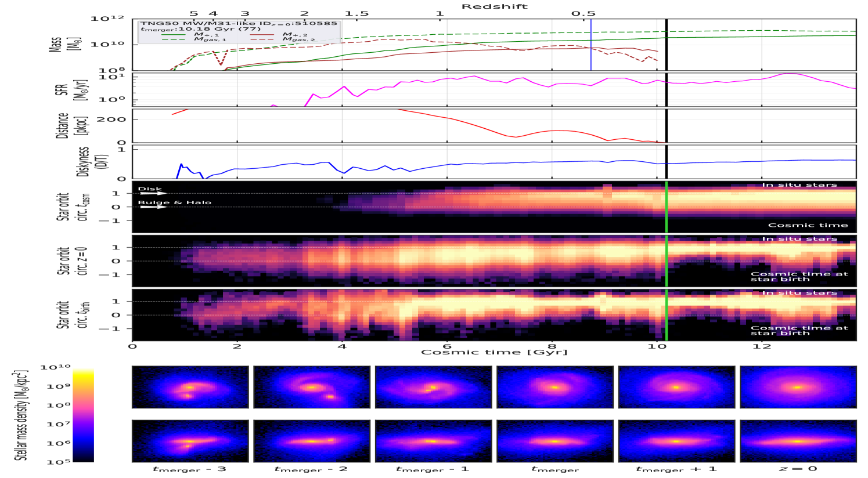The height and width of the screenshot is (478, 868).
Task: Select the red Distance curve
Action: click(x=464, y=122)
